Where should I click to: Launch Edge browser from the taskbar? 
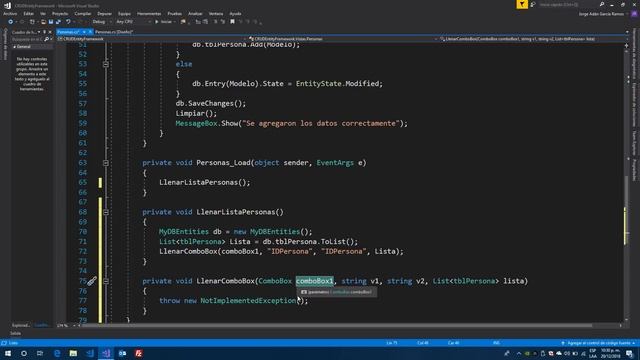click(57, 353)
